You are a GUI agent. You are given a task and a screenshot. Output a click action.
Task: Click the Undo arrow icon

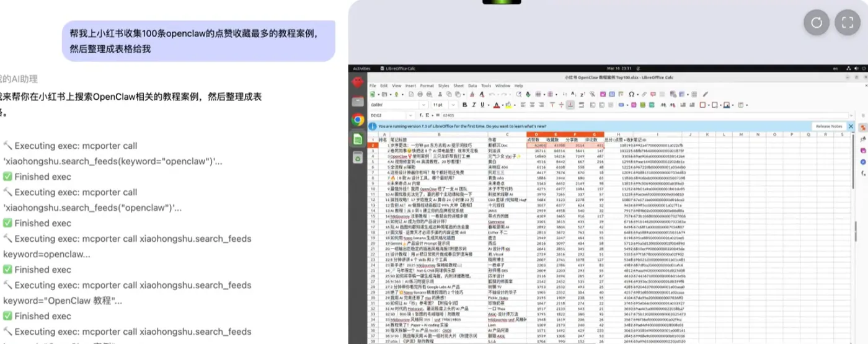pyautogui.click(x=491, y=94)
